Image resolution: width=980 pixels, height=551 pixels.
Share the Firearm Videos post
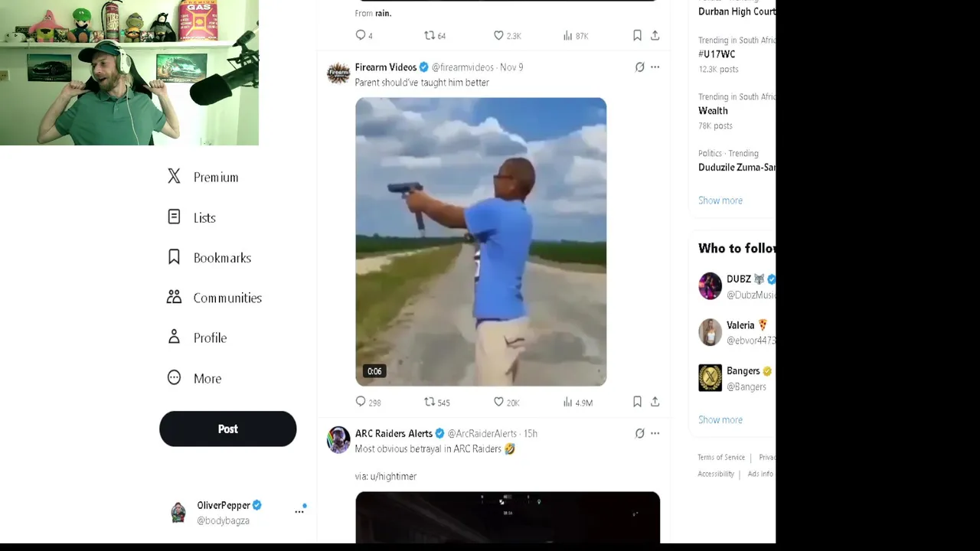click(x=655, y=402)
